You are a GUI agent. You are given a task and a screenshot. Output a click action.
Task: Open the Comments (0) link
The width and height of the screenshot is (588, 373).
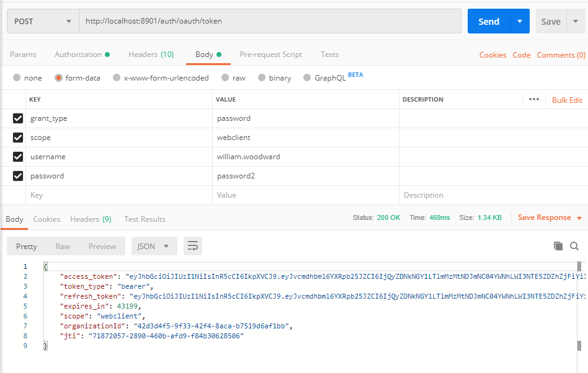[561, 55]
